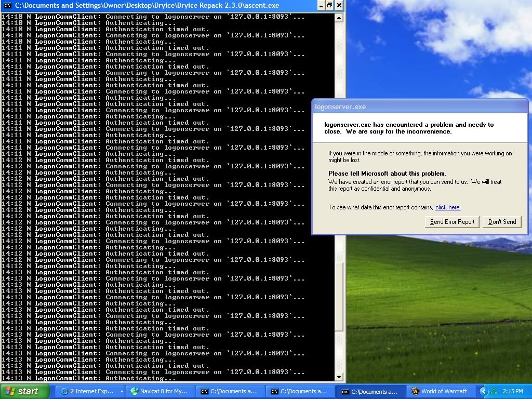Click the console scrollbar up arrow
532x399 pixels.
pos(339,18)
